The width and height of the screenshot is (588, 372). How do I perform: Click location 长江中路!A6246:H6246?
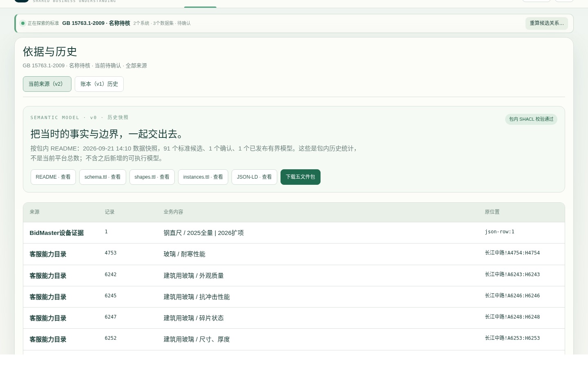coord(512,296)
